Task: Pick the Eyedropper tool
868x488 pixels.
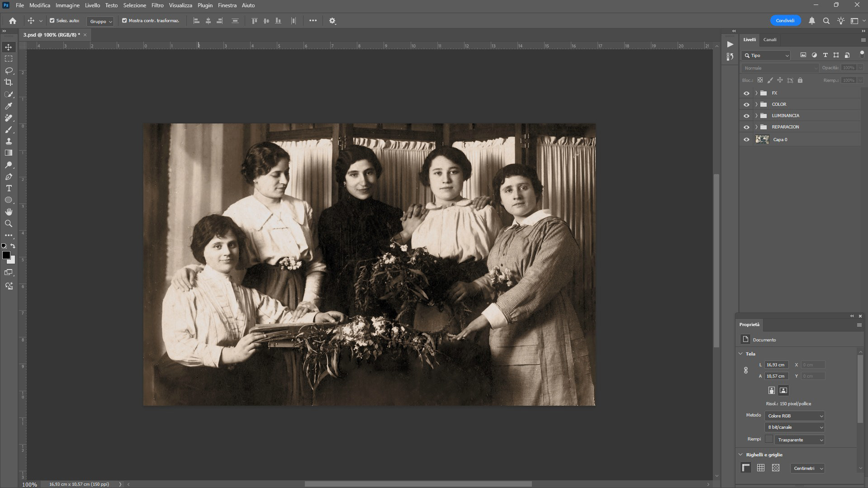Action: (9, 106)
